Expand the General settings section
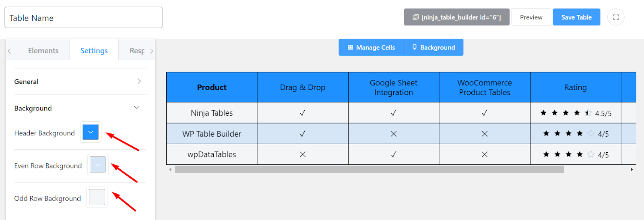 [x=139, y=81]
